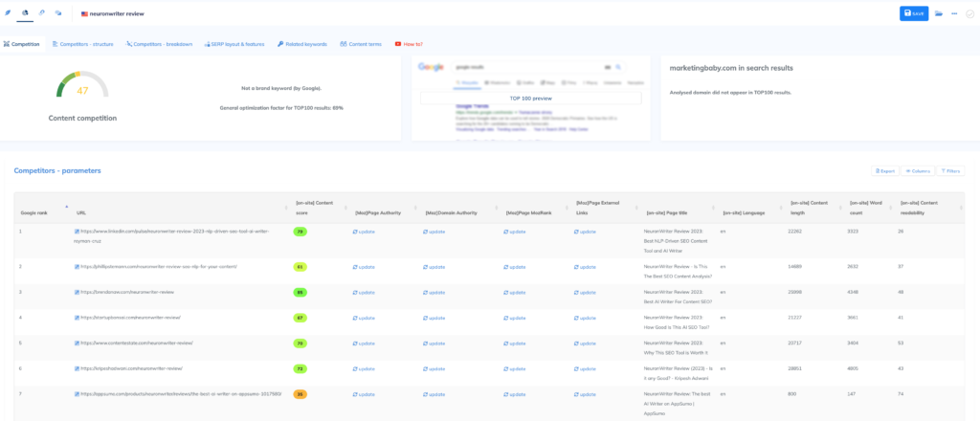Update Page External Links for rank 4 row

coord(585,318)
